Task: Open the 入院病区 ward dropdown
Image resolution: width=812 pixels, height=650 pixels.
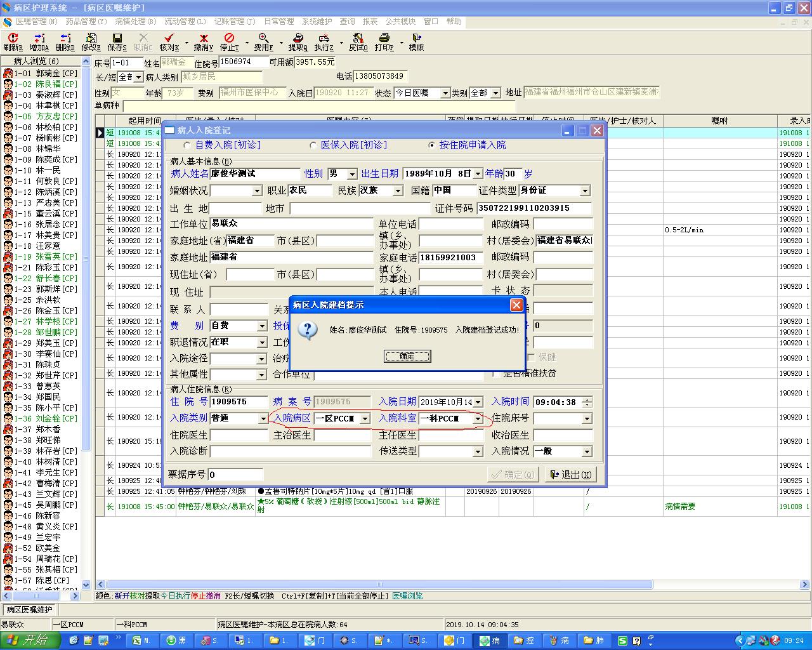Action: [365, 419]
